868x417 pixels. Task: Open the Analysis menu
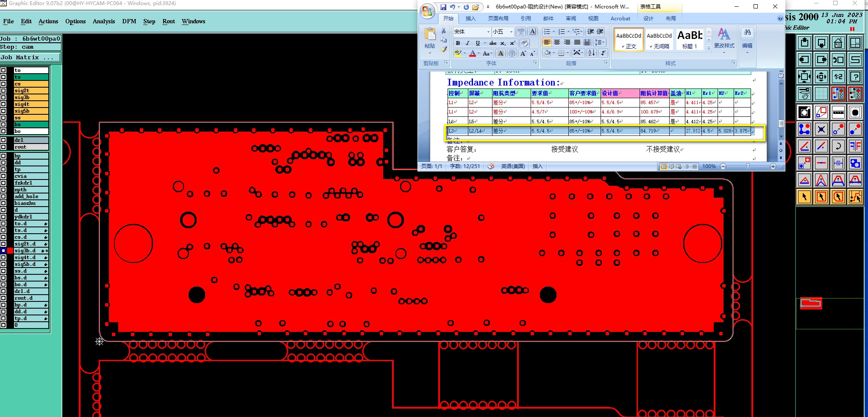tap(104, 21)
